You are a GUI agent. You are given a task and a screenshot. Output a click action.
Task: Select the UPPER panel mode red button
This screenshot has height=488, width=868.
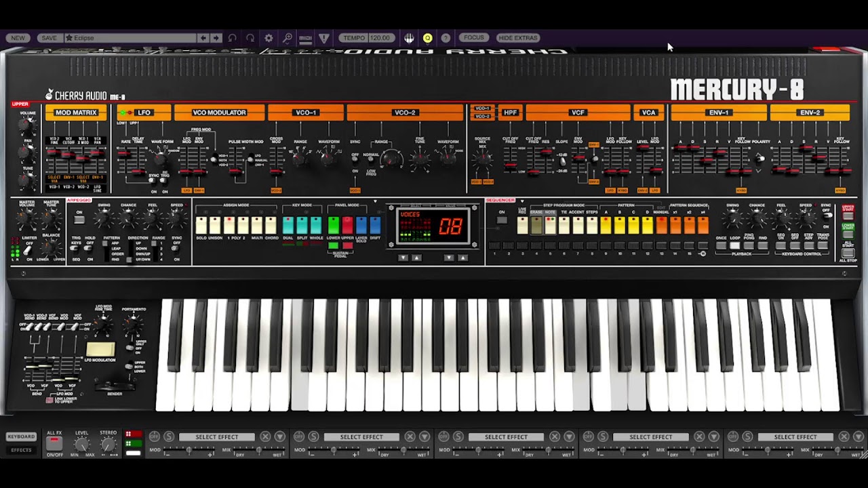click(347, 225)
